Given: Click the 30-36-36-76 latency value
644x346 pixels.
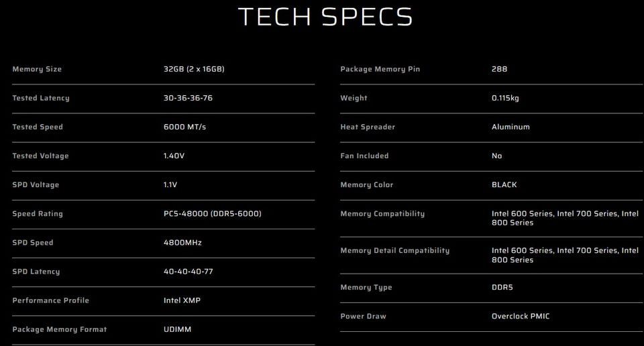Looking at the screenshot, I should pos(188,98).
